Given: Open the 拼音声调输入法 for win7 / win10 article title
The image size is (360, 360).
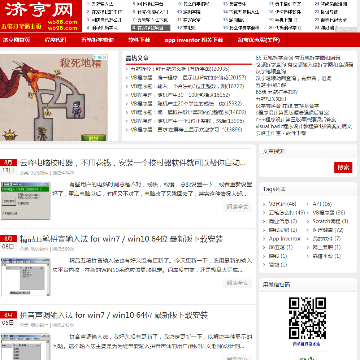Looking at the screenshot, I should click(x=114, y=315).
